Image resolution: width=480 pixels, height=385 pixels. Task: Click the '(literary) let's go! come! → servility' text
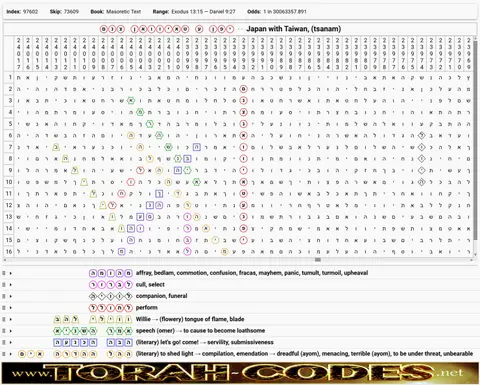click(x=205, y=342)
